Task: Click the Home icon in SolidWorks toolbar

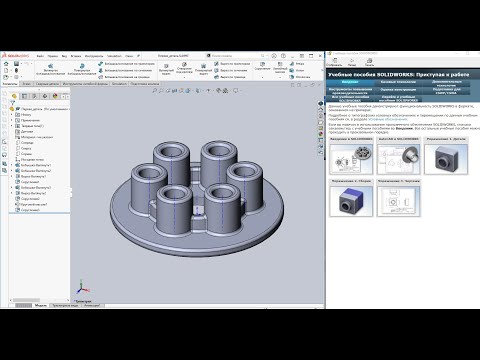Action: point(6,63)
